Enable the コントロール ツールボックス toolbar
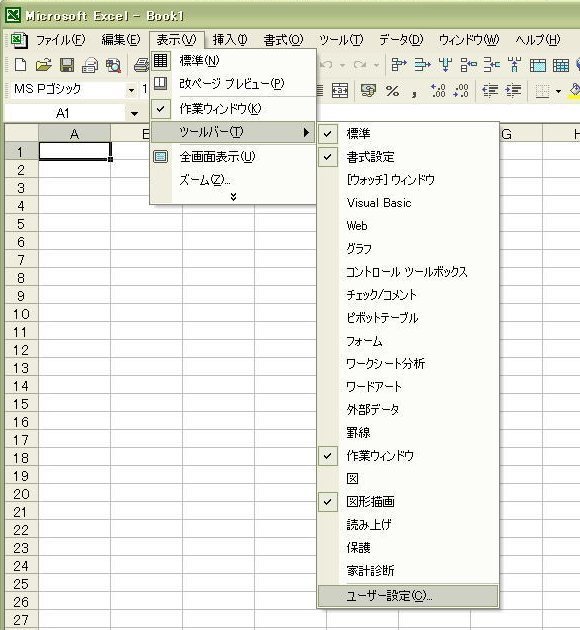Image resolution: width=580 pixels, height=630 pixels. coord(407,272)
